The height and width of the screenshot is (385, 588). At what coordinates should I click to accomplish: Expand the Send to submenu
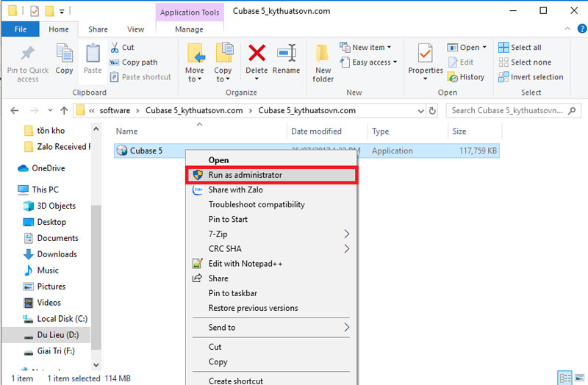click(x=272, y=327)
